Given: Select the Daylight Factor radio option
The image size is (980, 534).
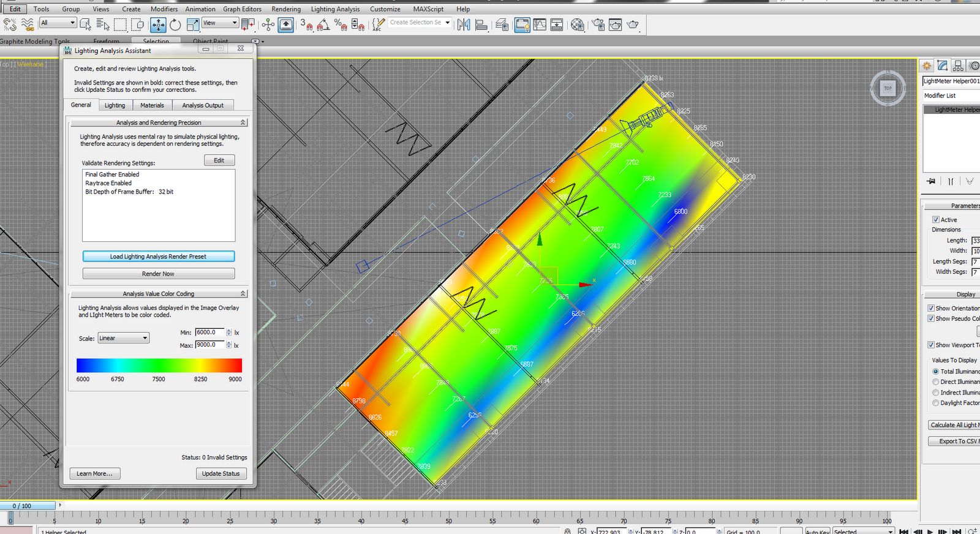Looking at the screenshot, I should click(x=936, y=403).
